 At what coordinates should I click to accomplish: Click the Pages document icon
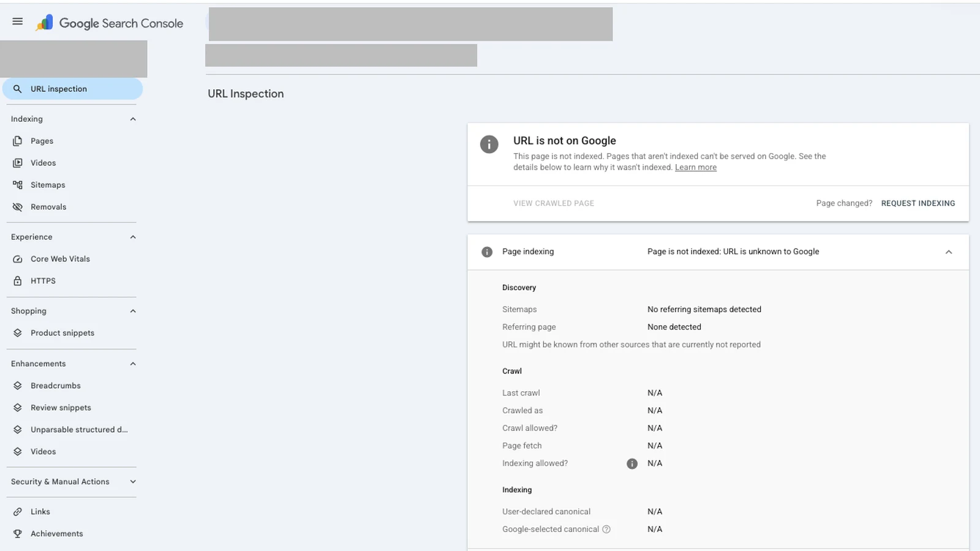coord(18,141)
